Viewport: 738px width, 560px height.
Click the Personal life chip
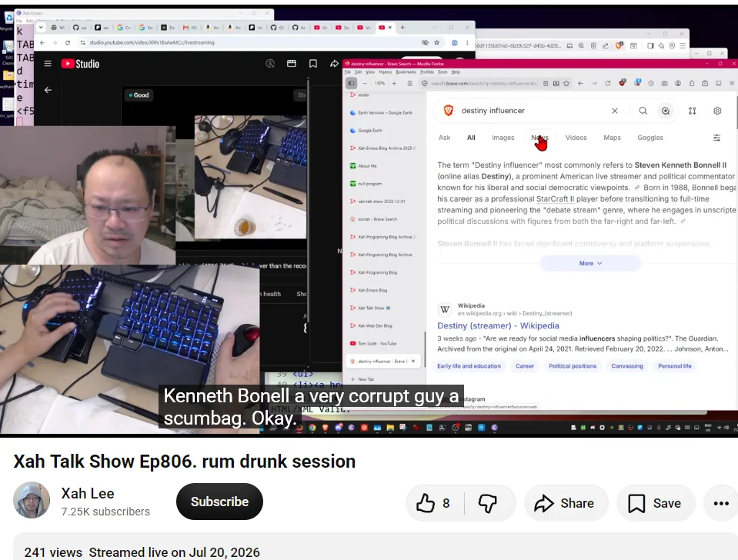pyautogui.click(x=675, y=365)
